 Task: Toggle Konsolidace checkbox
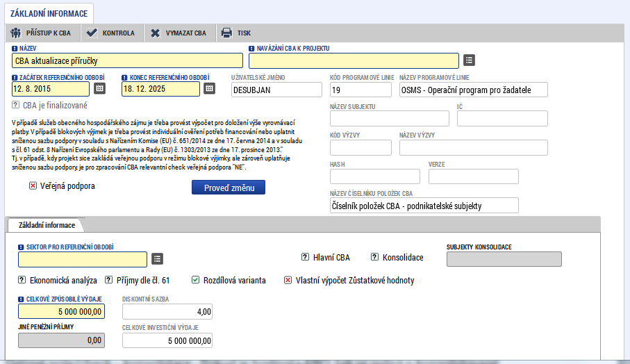pos(374,257)
